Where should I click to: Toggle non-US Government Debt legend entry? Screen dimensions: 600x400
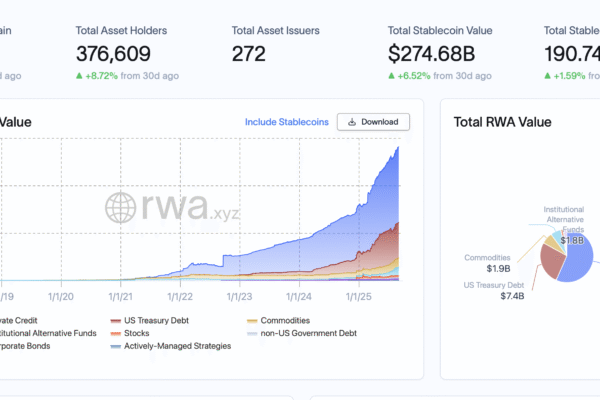click(x=250, y=333)
